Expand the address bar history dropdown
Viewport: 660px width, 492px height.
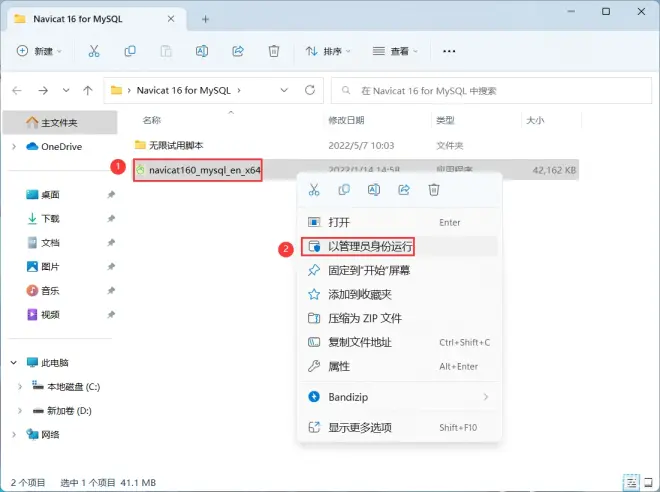coord(284,90)
